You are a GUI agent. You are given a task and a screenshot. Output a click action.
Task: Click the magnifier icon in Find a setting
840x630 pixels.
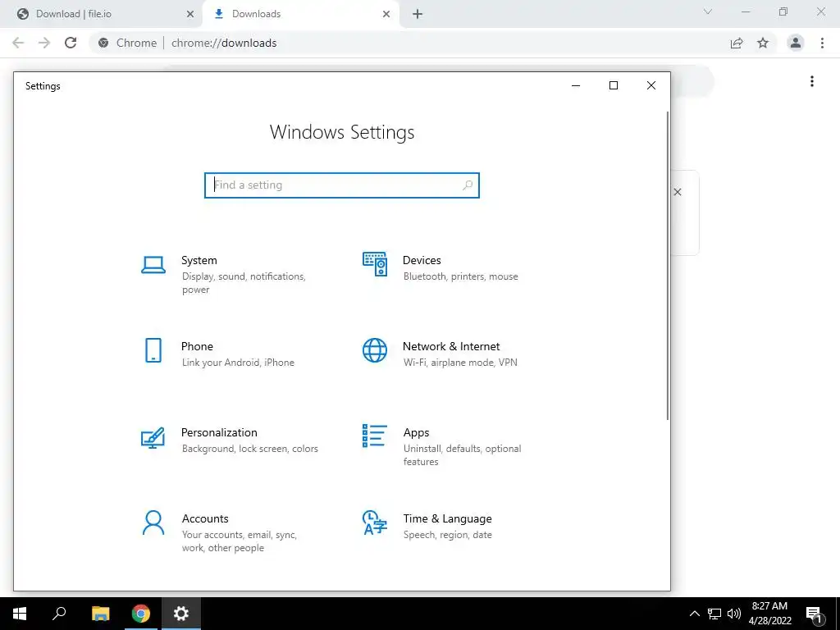[467, 185]
